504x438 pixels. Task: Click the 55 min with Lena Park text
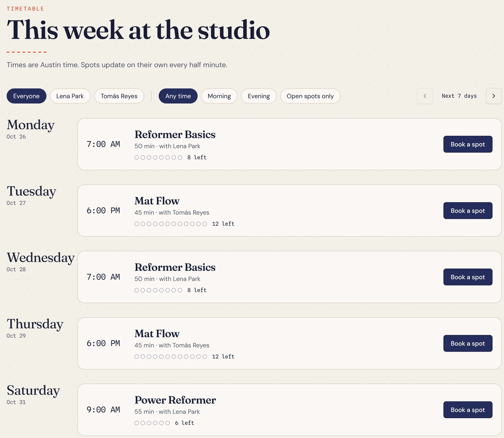click(x=167, y=412)
